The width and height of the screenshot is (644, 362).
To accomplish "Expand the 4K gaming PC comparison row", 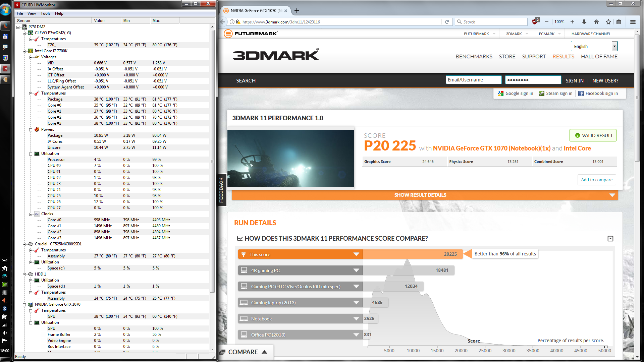I will pyautogui.click(x=356, y=270).
